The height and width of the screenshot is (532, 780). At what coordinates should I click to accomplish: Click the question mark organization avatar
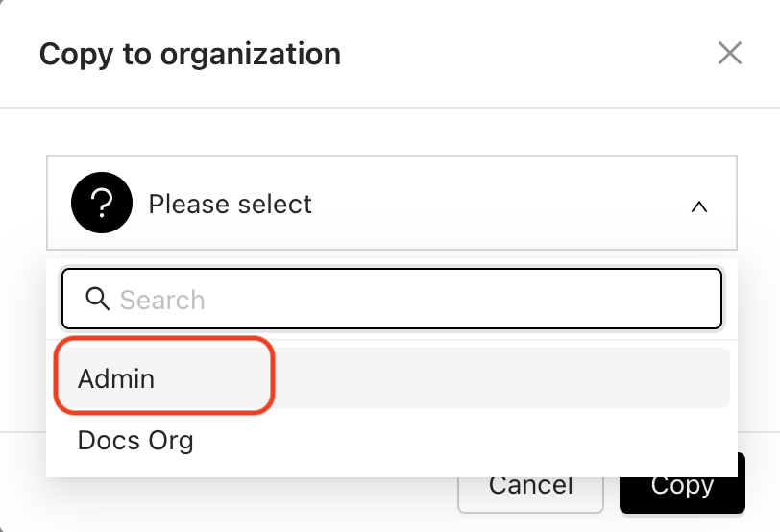[102, 204]
